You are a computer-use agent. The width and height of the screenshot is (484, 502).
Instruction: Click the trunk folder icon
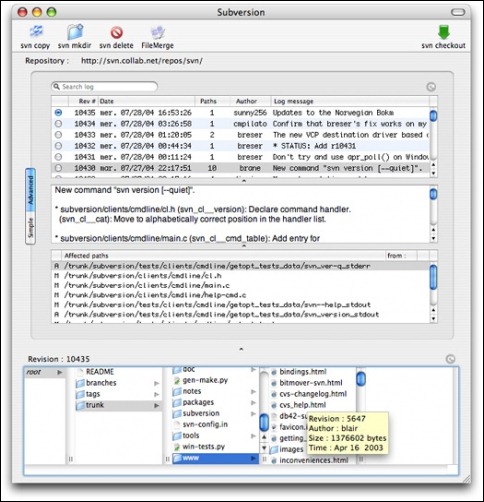coord(80,405)
